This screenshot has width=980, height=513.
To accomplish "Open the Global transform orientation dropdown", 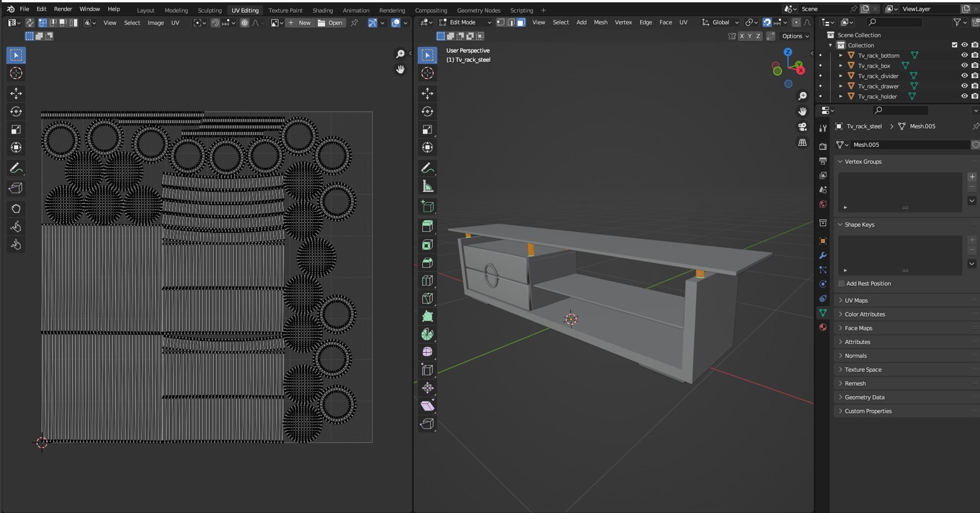I will [720, 22].
